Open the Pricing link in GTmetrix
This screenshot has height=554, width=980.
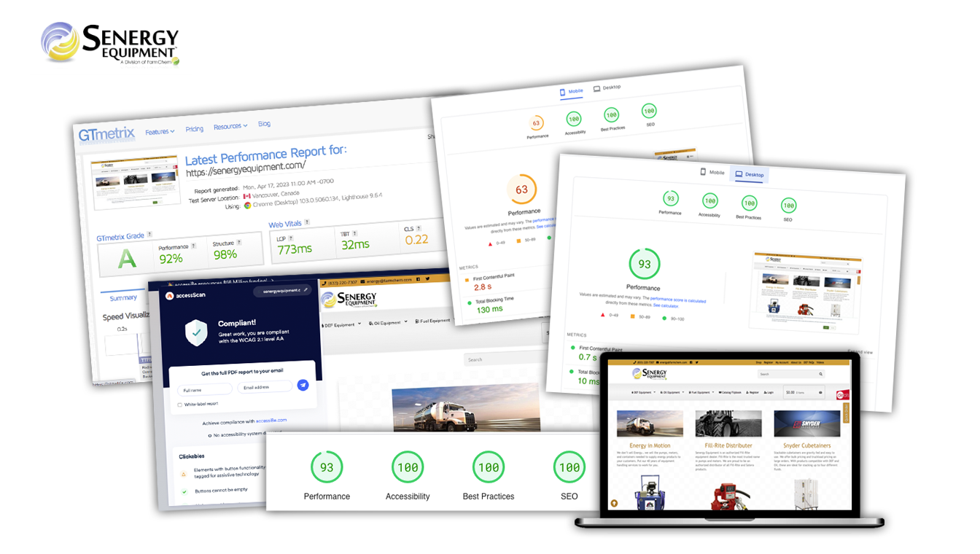click(194, 129)
